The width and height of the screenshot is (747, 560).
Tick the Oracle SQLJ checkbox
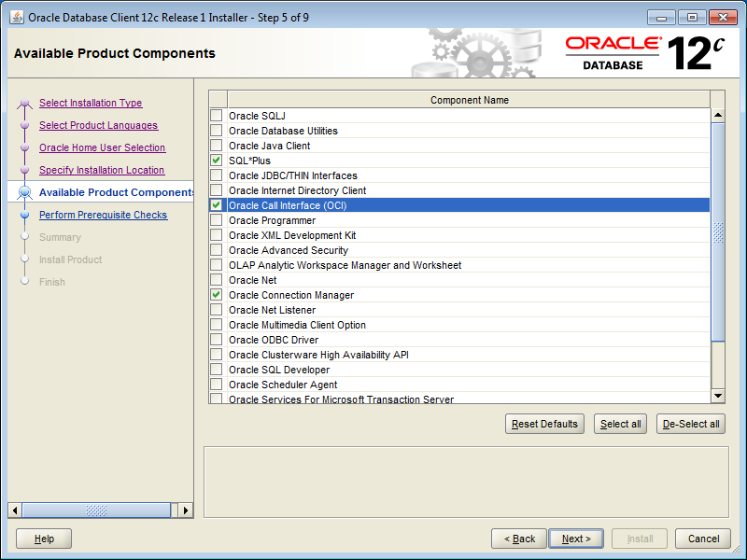point(217,115)
